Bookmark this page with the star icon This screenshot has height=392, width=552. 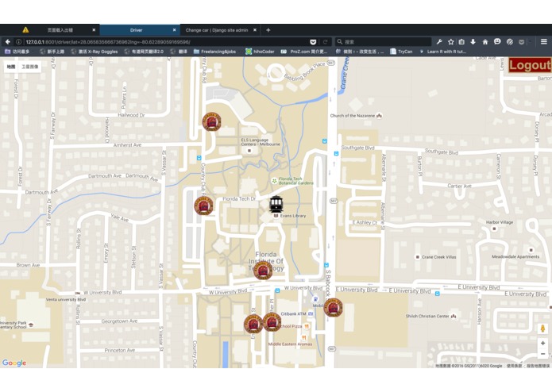point(450,42)
